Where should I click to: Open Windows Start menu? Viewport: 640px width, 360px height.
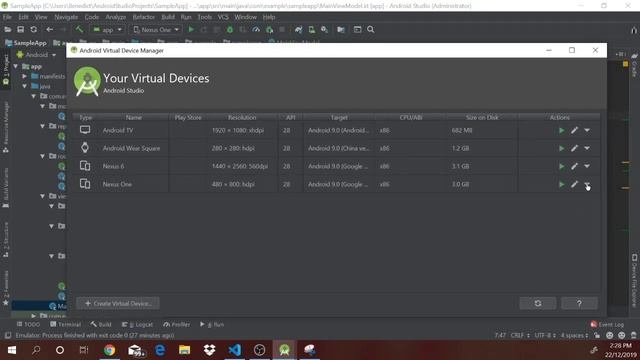pyautogui.click(x=12, y=350)
